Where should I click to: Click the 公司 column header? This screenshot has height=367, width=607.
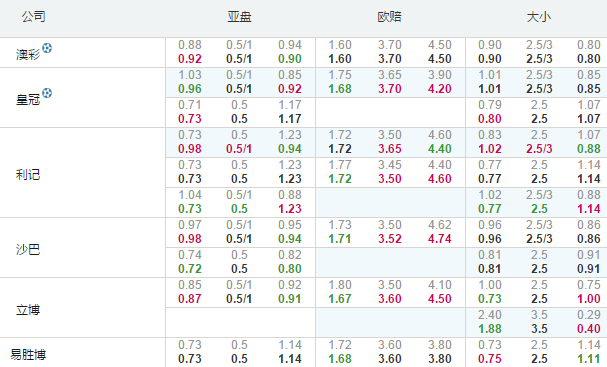click(33, 17)
